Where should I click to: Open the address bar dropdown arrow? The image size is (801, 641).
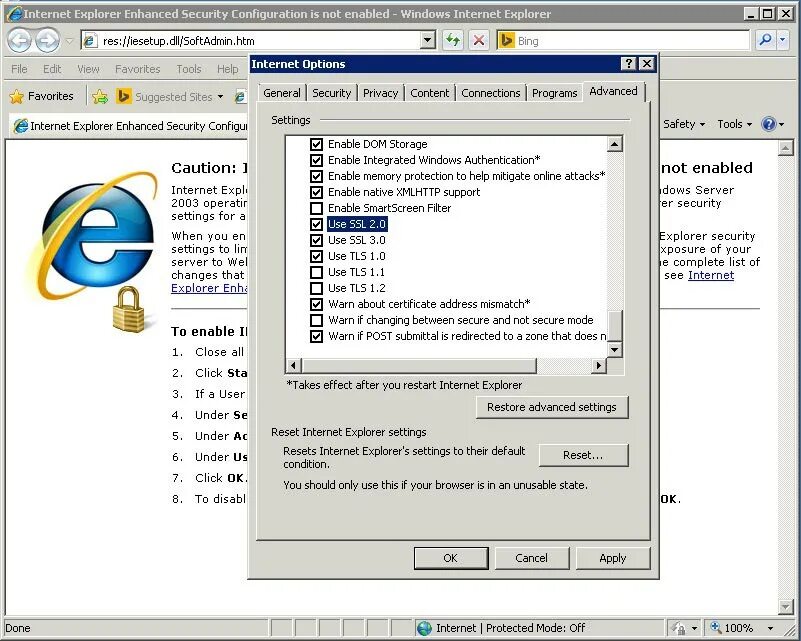click(x=428, y=40)
